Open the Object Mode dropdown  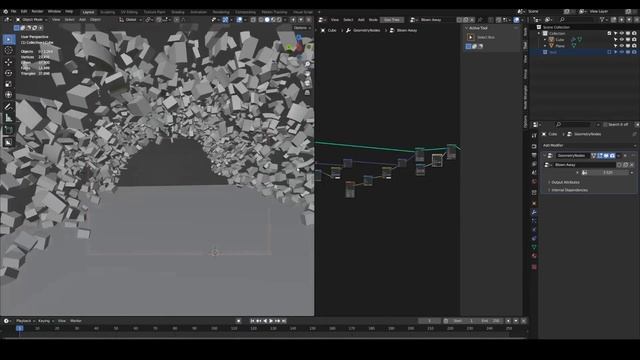[x=32, y=20]
